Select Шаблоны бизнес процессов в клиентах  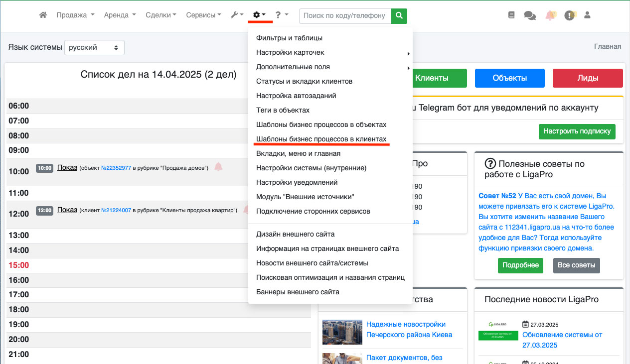[321, 139]
